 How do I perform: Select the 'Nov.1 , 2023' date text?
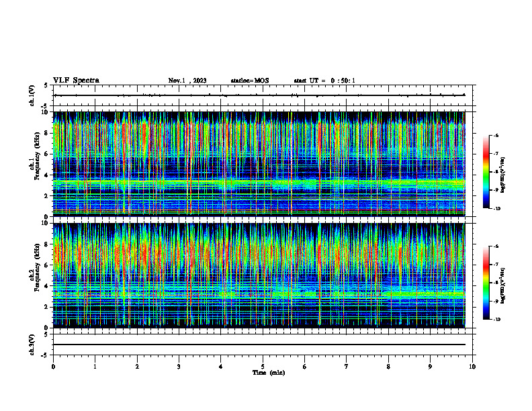pyautogui.click(x=187, y=81)
